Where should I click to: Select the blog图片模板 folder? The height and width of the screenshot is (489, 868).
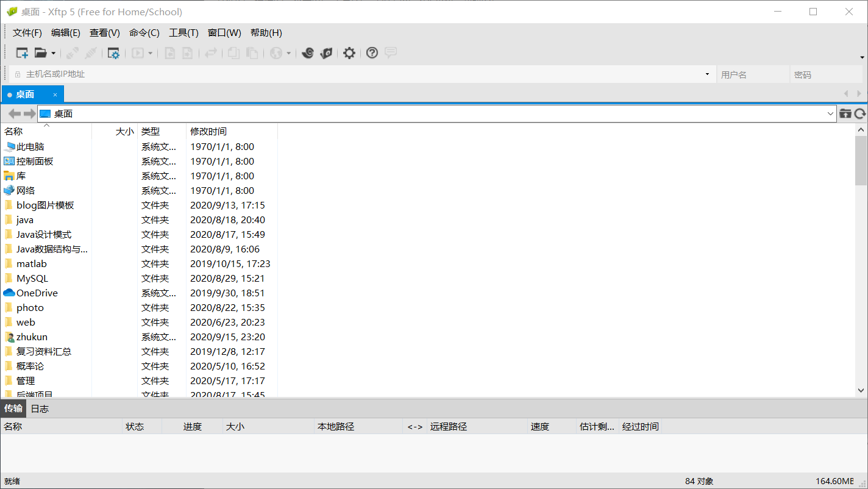(45, 205)
